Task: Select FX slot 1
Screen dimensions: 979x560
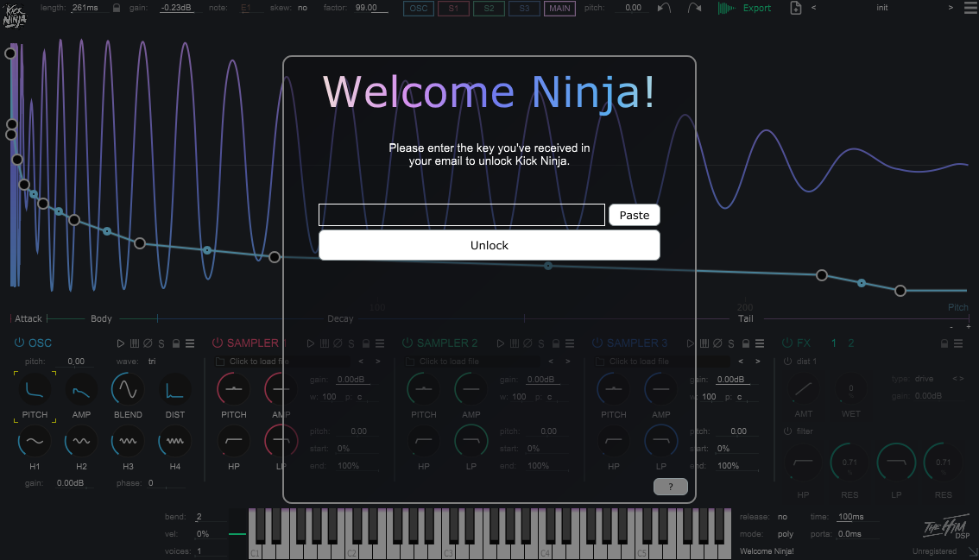Action: (833, 343)
